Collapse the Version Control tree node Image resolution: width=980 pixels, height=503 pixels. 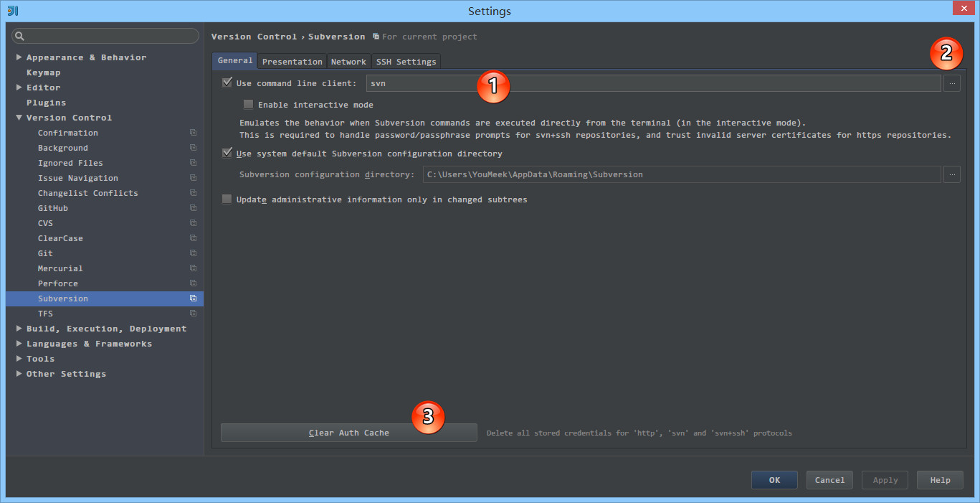19,118
